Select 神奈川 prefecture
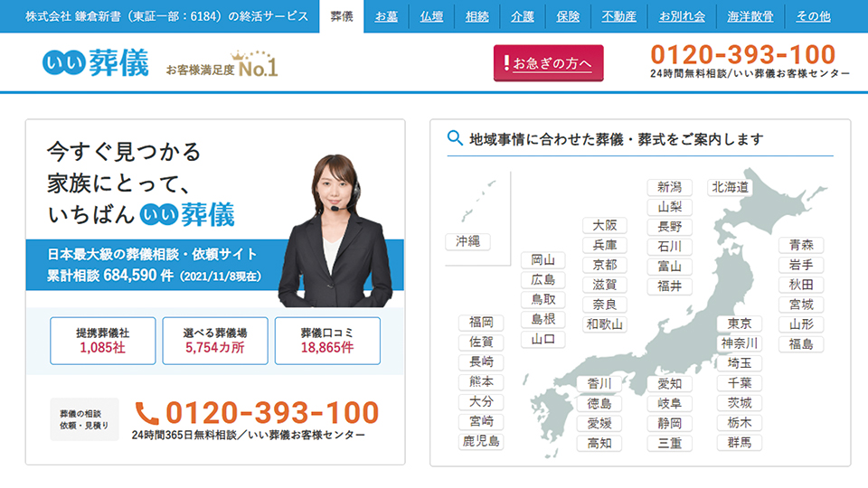The image size is (868, 488). (x=740, y=343)
